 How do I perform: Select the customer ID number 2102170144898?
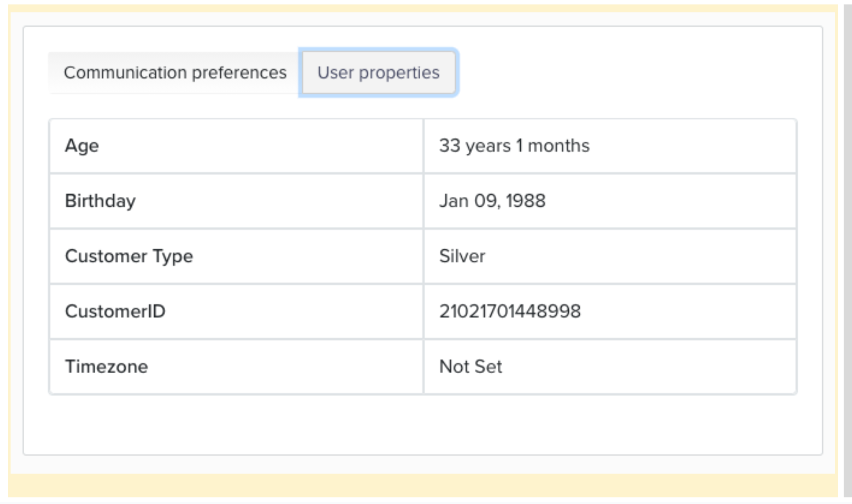click(x=510, y=311)
